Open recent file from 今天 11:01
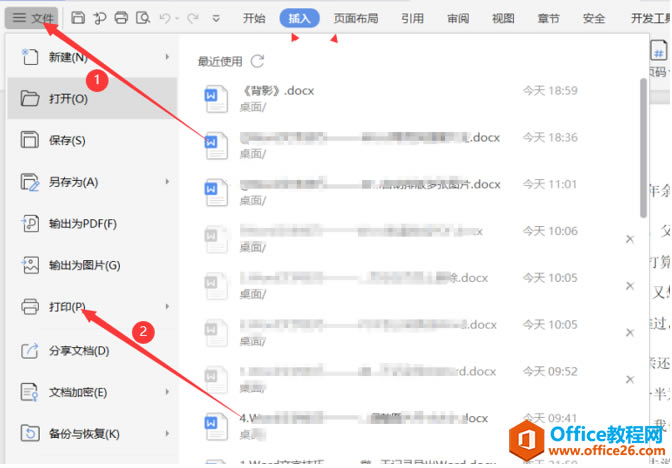 point(411,192)
